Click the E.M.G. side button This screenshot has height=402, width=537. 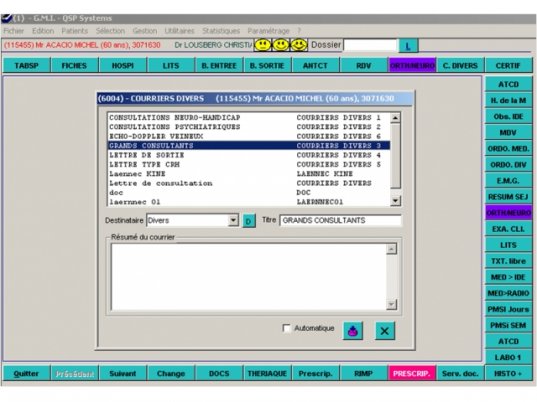(509, 181)
